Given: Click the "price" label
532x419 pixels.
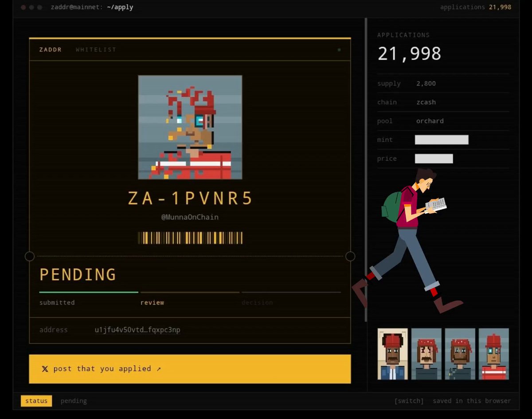Looking at the screenshot, I should (387, 158).
